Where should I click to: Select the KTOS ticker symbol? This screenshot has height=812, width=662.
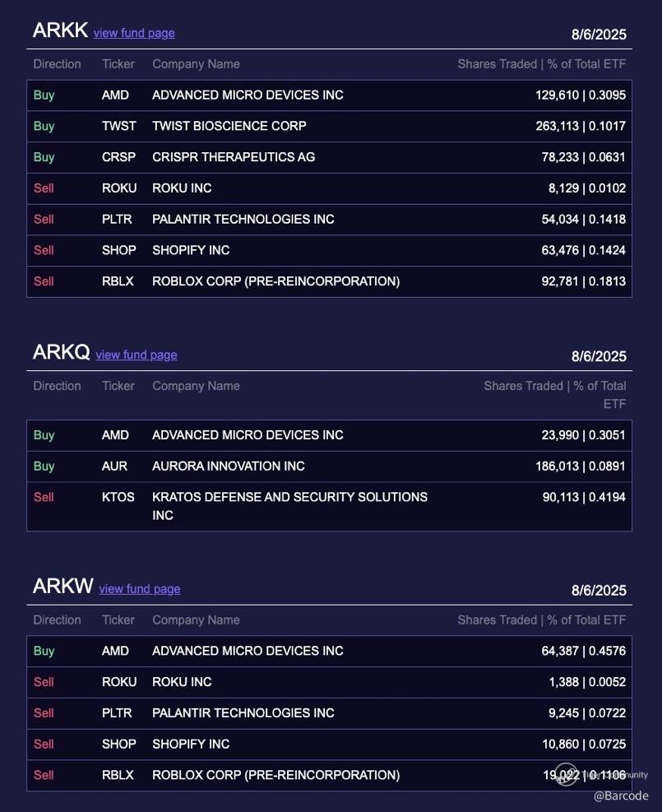[x=118, y=497]
